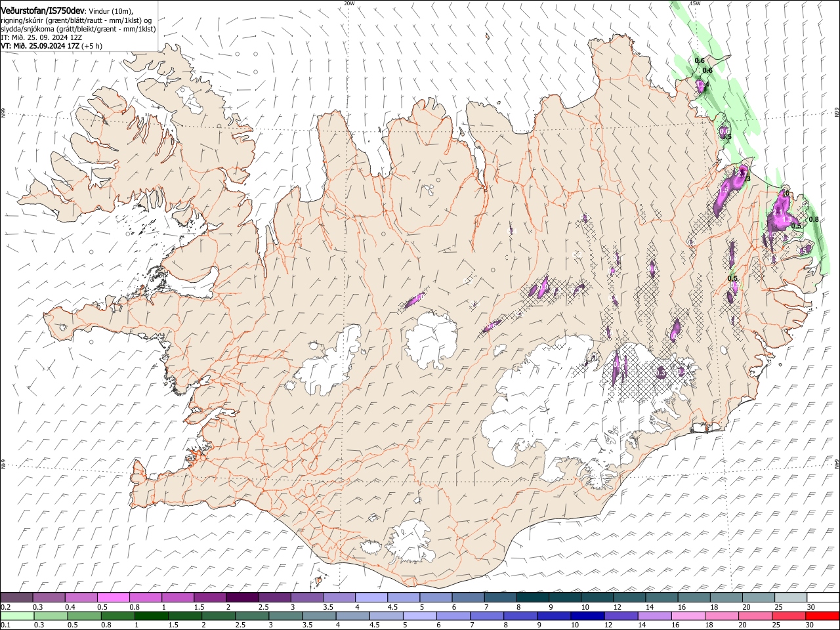This screenshot has height=630, width=840.
Task: Pick bottom-row blue-gray swatch starting at 4
Action: pyautogui.click(x=352, y=616)
